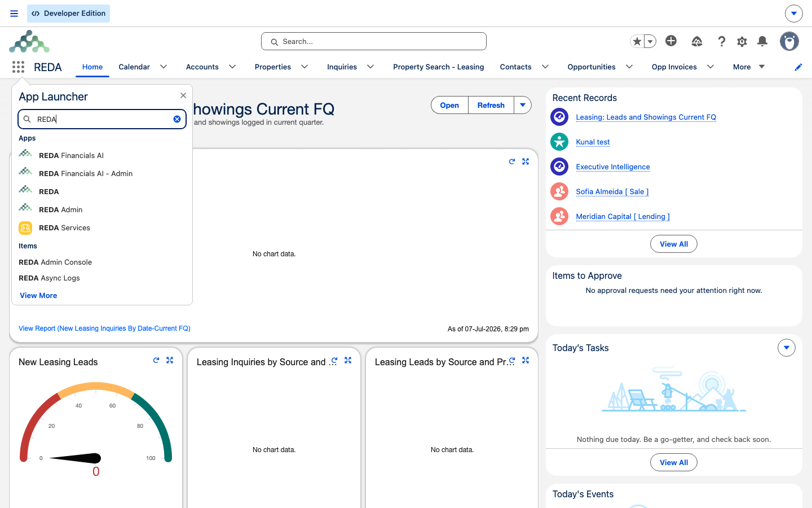Expand Leasing Inquiries by Source chart
The height and width of the screenshot is (508, 812).
pyautogui.click(x=348, y=360)
